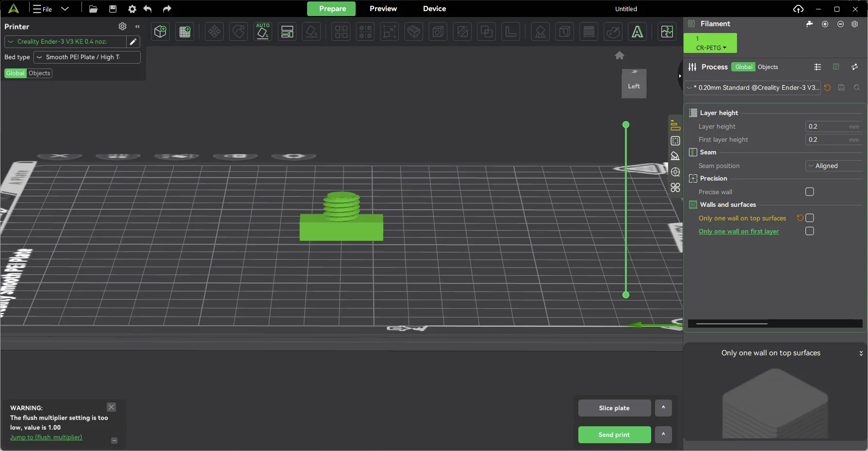Toggle the Precise wall checkbox
This screenshot has width=868, height=451.
click(809, 192)
